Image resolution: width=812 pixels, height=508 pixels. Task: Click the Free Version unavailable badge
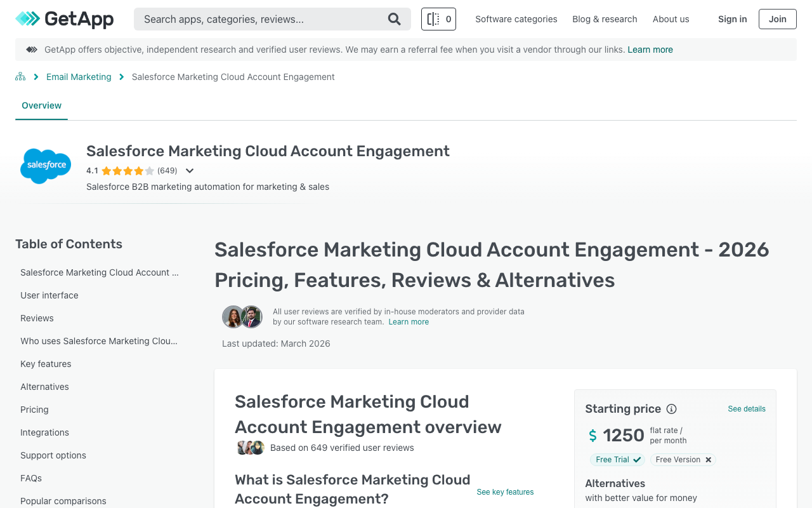tap(683, 460)
